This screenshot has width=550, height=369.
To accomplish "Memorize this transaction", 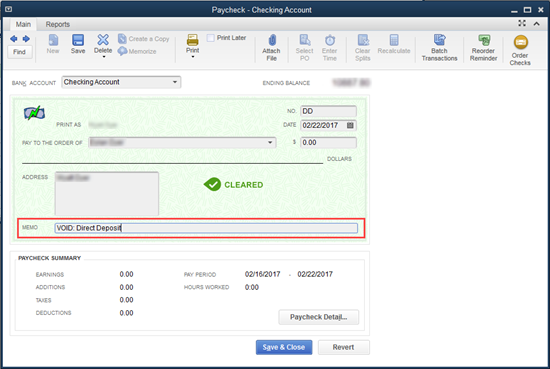I will click(137, 51).
